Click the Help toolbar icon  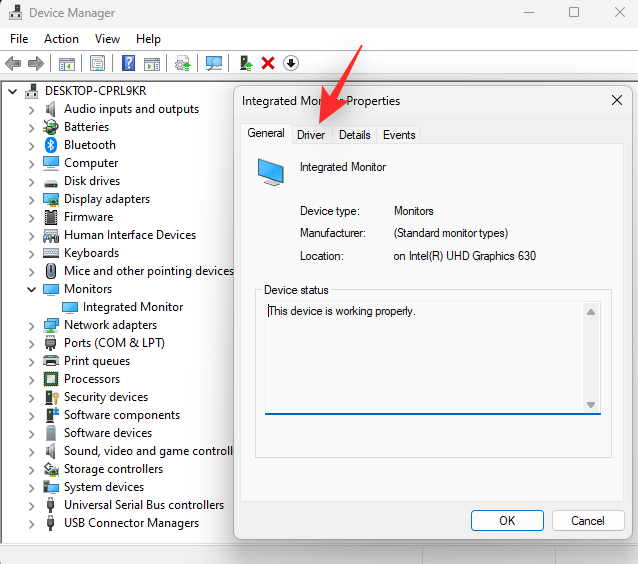tap(128, 63)
